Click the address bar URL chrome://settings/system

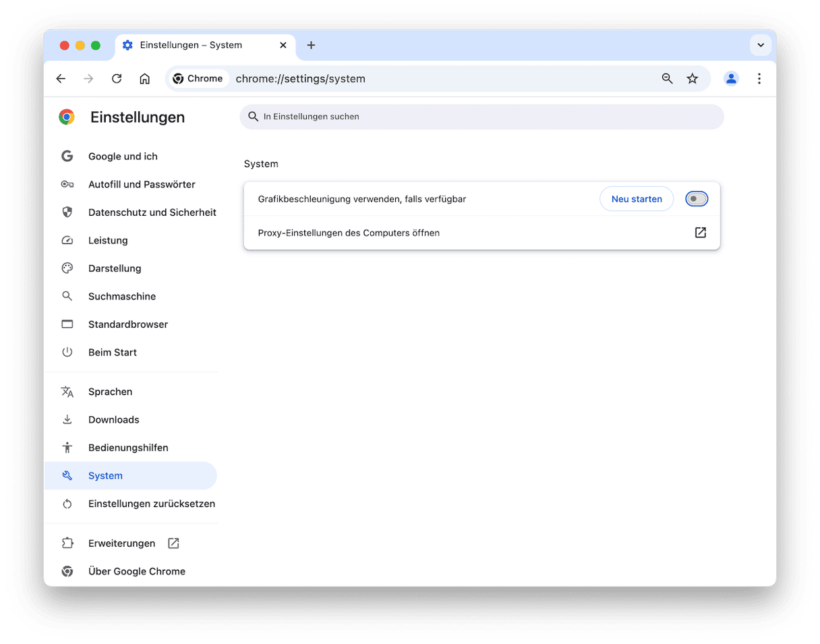(x=300, y=79)
